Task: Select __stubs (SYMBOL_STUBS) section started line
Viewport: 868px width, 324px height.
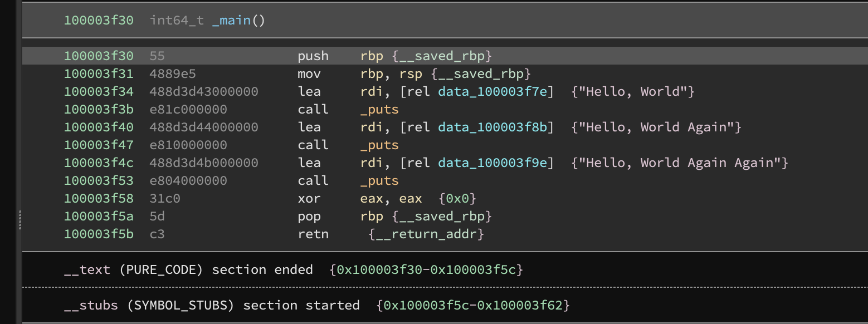Action: [445, 305]
